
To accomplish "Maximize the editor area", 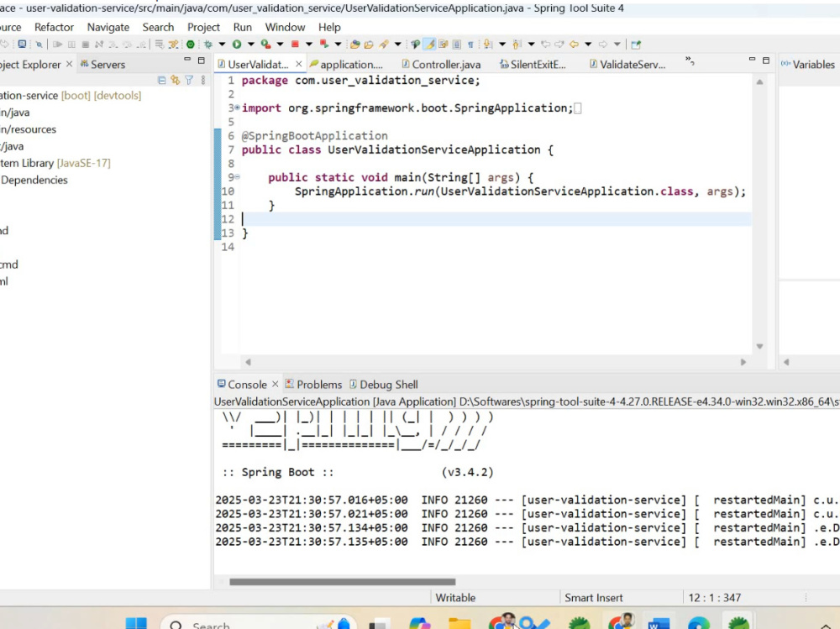I will pos(766,60).
